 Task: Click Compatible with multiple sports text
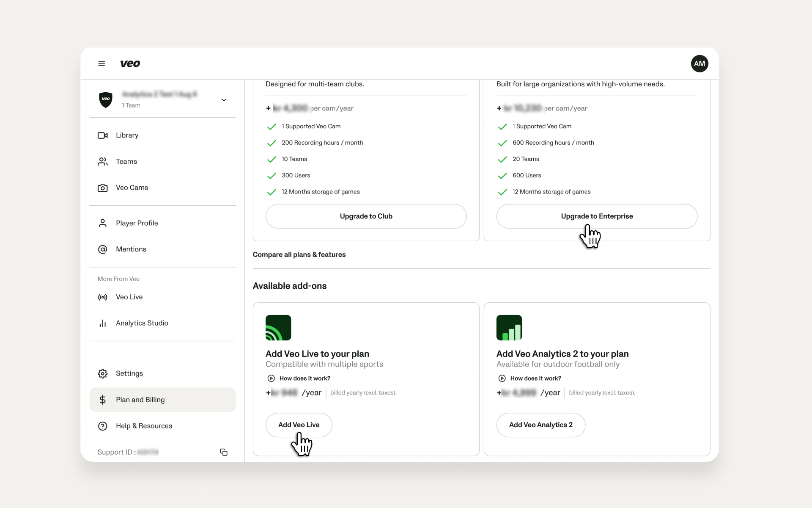coord(324,364)
